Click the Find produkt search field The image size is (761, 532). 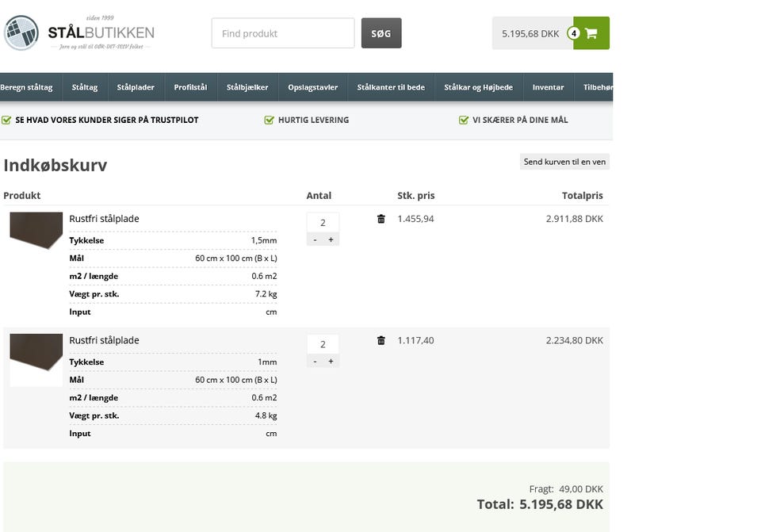pyautogui.click(x=282, y=33)
